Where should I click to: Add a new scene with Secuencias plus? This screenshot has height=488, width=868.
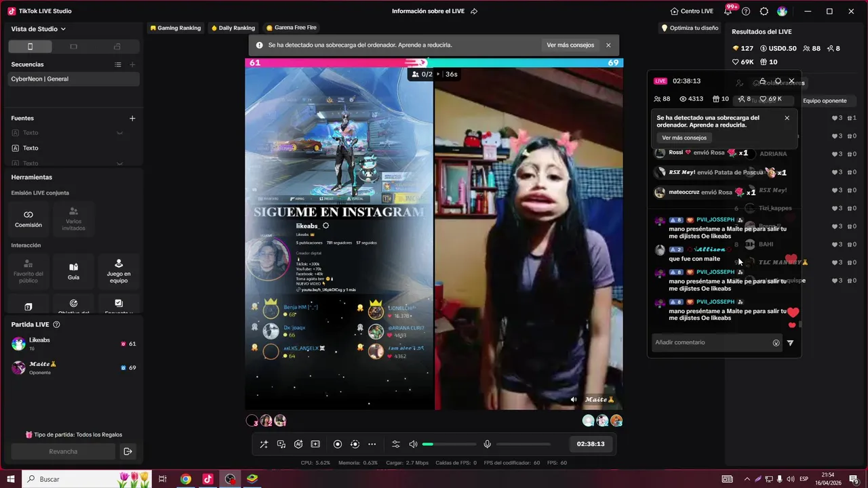click(x=132, y=64)
